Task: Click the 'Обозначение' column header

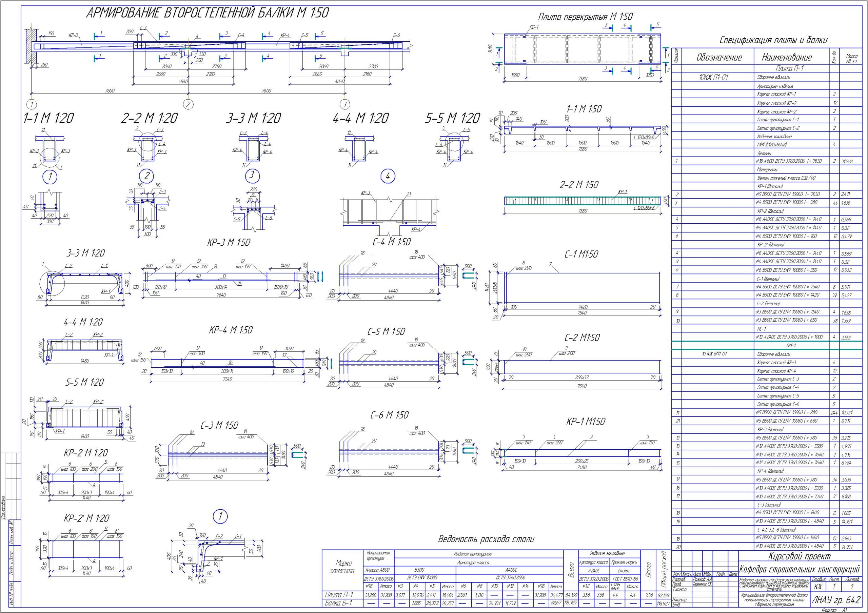Action: point(719,58)
